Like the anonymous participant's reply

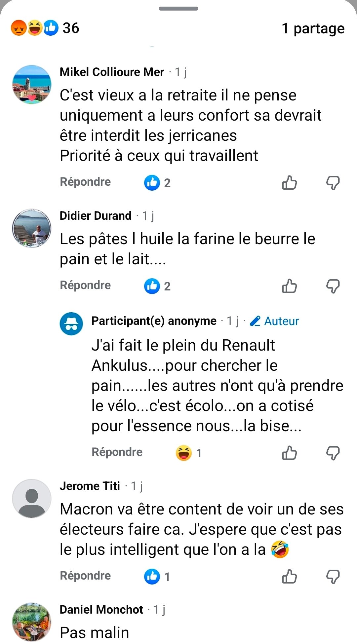[x=289, y=453]
